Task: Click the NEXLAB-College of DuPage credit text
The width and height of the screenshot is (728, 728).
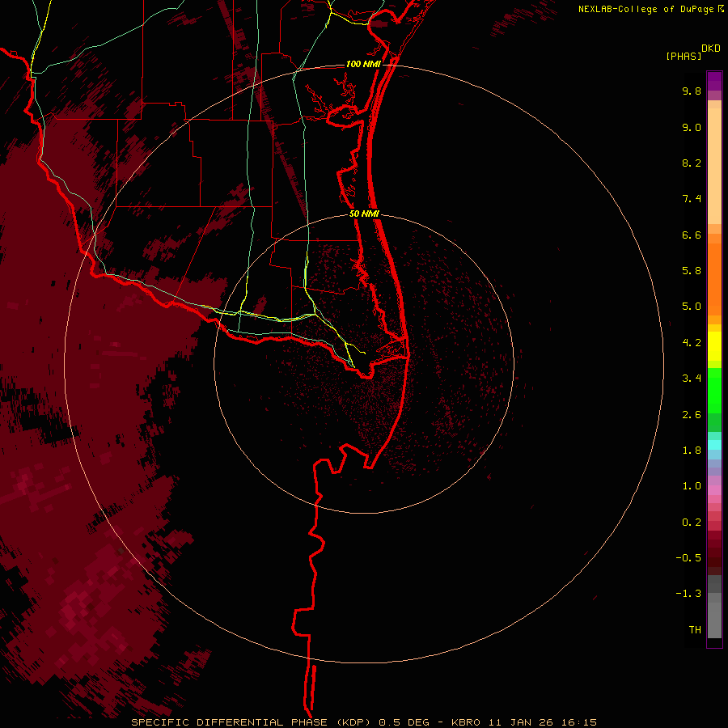Action: [646, 9]
